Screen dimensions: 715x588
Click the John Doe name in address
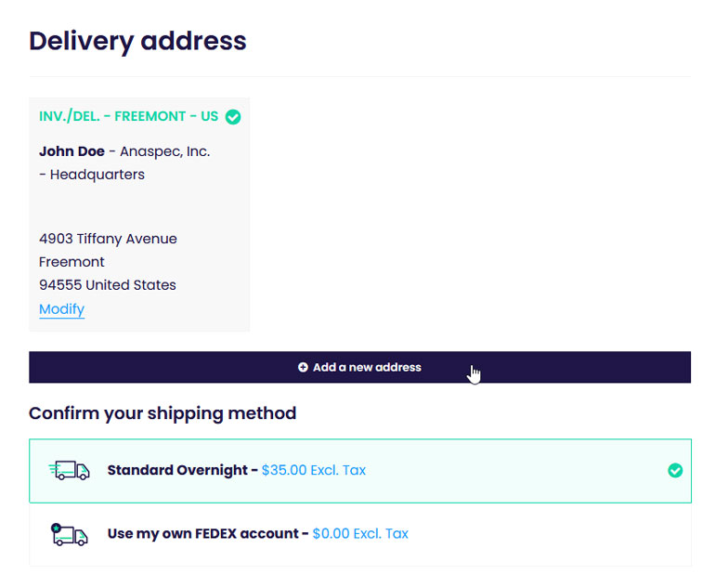[x=71, y=151]
